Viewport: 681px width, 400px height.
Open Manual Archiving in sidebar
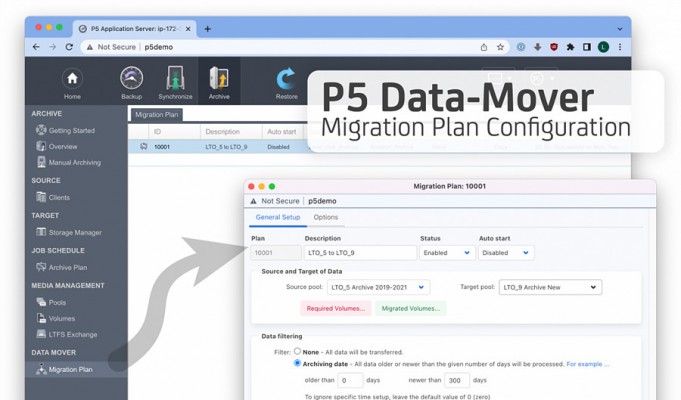(69, 162)
